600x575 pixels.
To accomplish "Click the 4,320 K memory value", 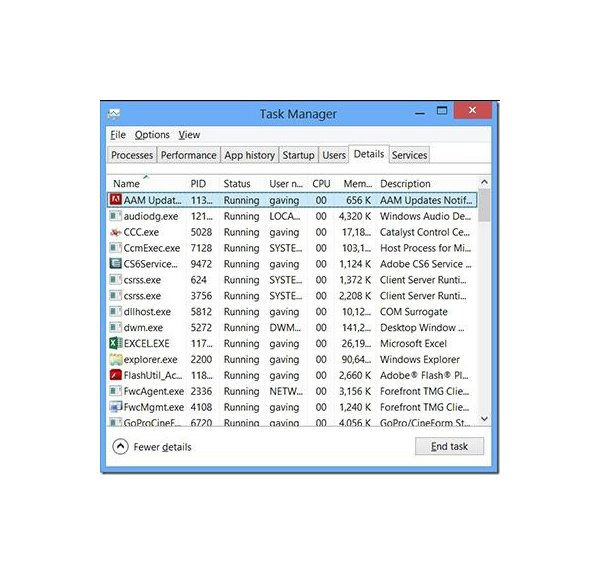I will point(355,217).
